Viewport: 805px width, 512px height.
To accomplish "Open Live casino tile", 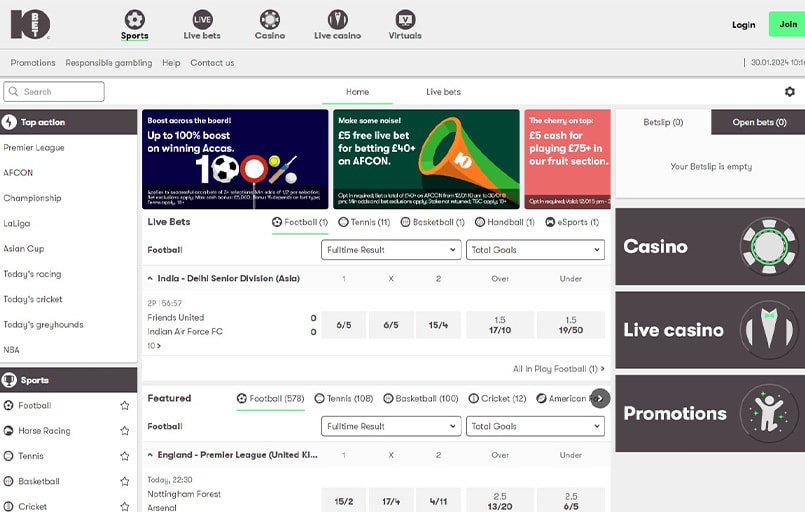I will point(710,330).
